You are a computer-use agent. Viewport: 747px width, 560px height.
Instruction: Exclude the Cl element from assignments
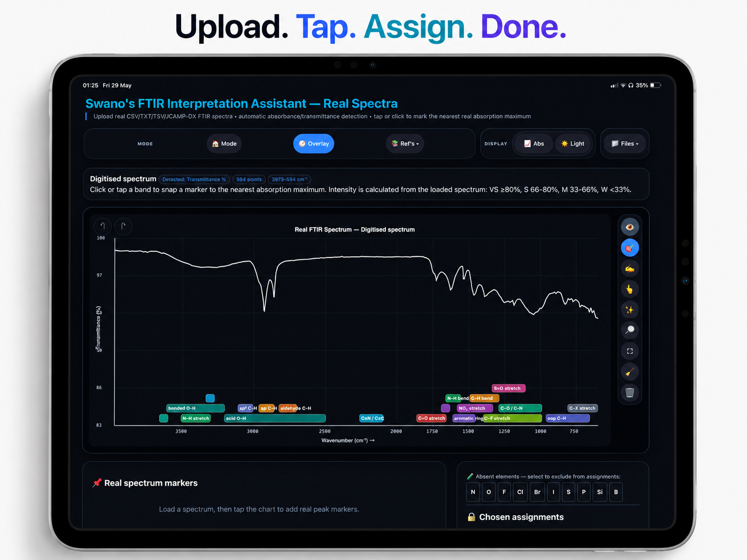[520, 492]
